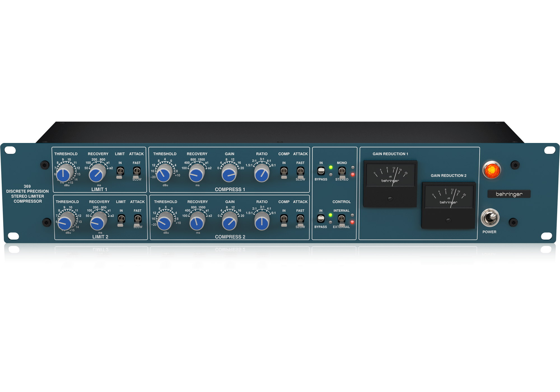The width and height of the screenshot is (560, 392).
Task: Flip the Limit 2 LIMIT IN toggle switch
Action: click(121, 220)
